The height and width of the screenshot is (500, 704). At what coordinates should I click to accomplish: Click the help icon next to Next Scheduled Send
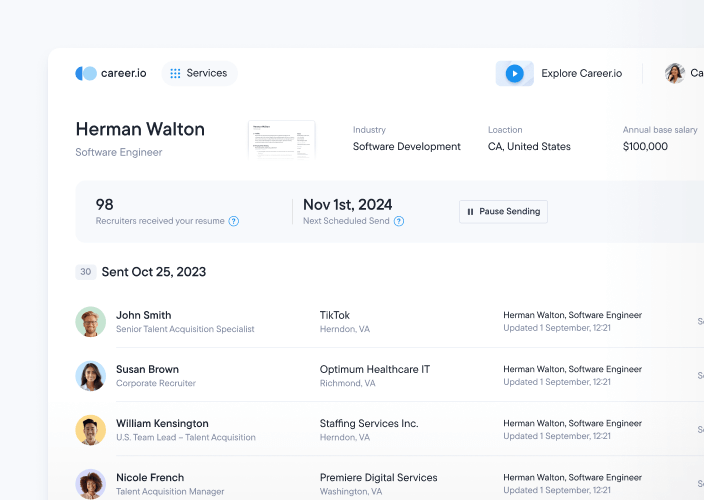point(399,221)
